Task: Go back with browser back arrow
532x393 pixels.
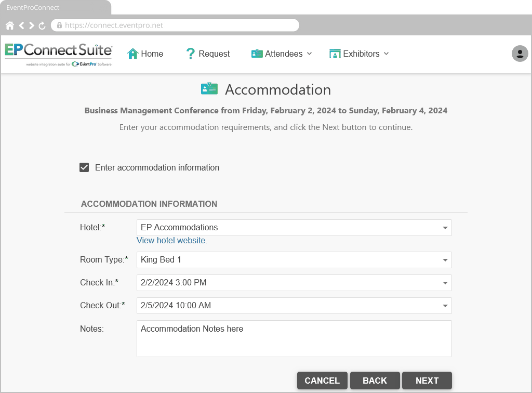Action: coord(22,25)
